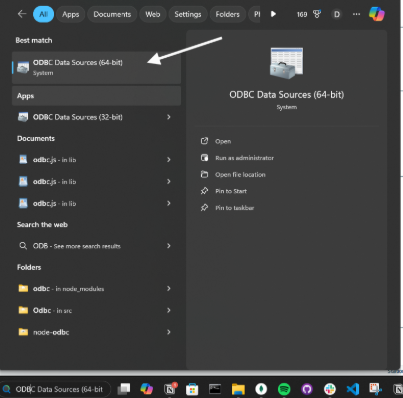
Task: Open Terminal from the taskbar
Action: tap(215, 389)
